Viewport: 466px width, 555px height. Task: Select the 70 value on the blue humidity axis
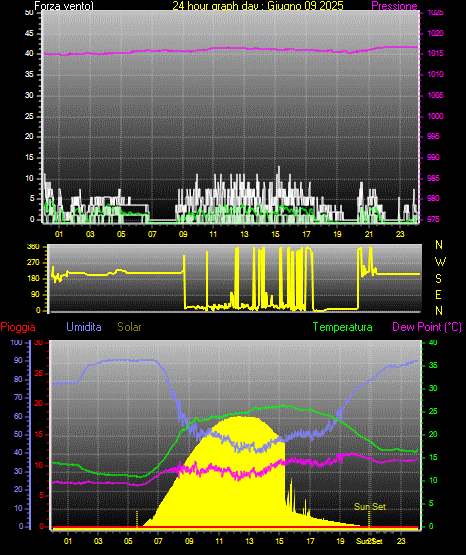tap(18, 397)
